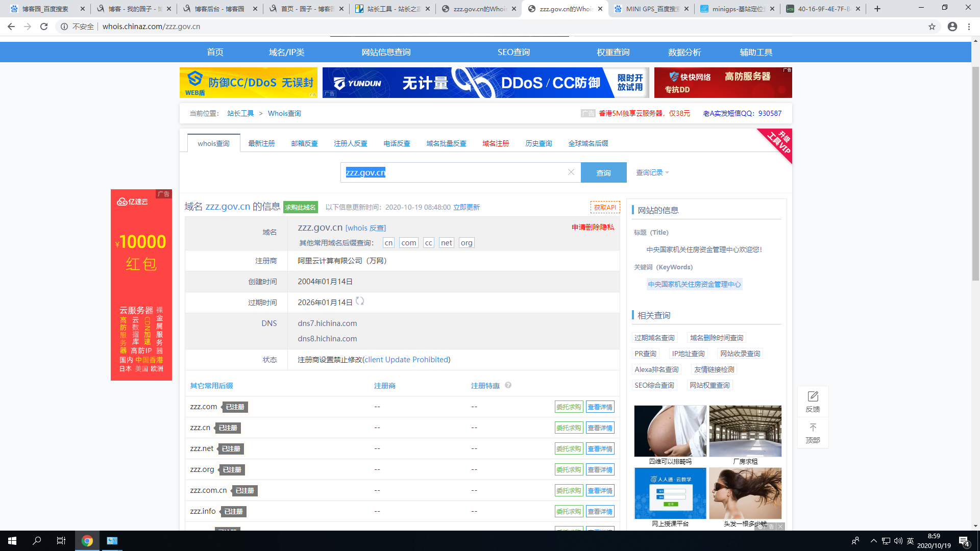Click 查看详情 button for zzz.com
The width and height of the screenshot is (980, 551).
tap(600, 407)
